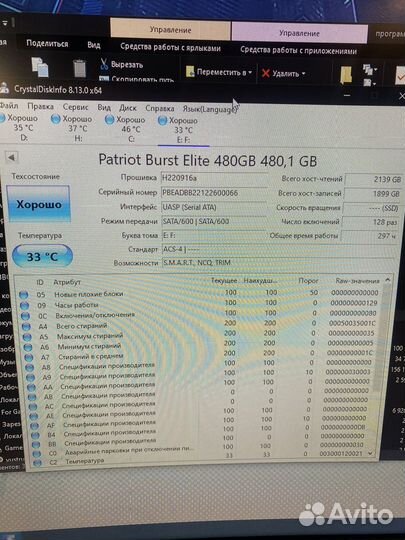Screen dimensions: 405x540
Task: Open the Правка menu
Action: click(x=40, y=106)
